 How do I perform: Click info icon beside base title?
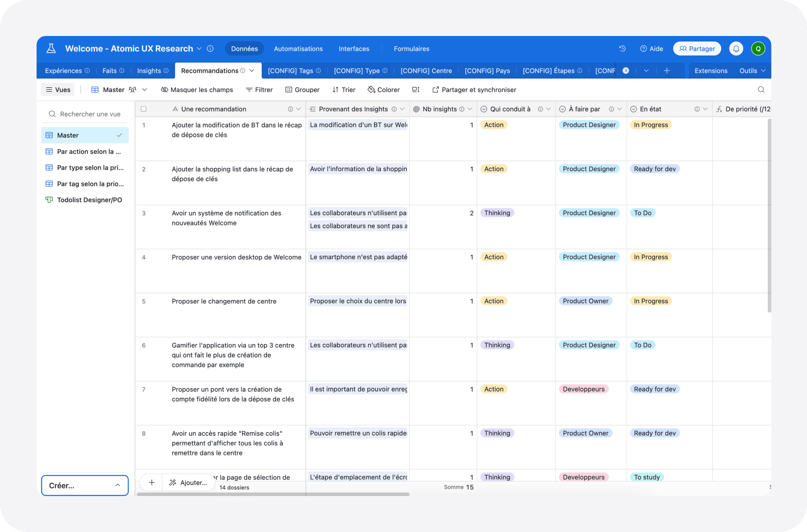(210, 49)
